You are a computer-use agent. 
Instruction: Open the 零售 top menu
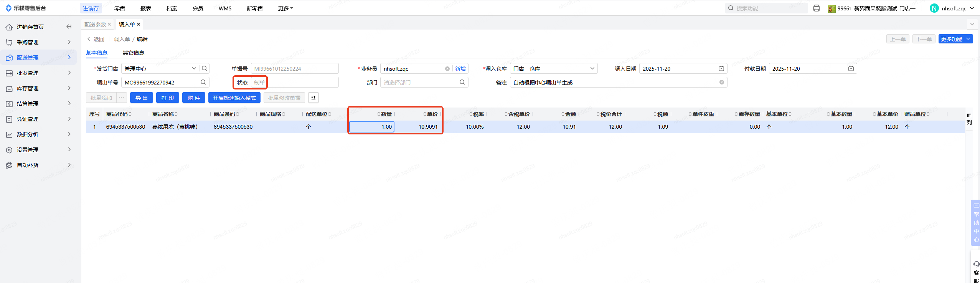pos(120,8)
